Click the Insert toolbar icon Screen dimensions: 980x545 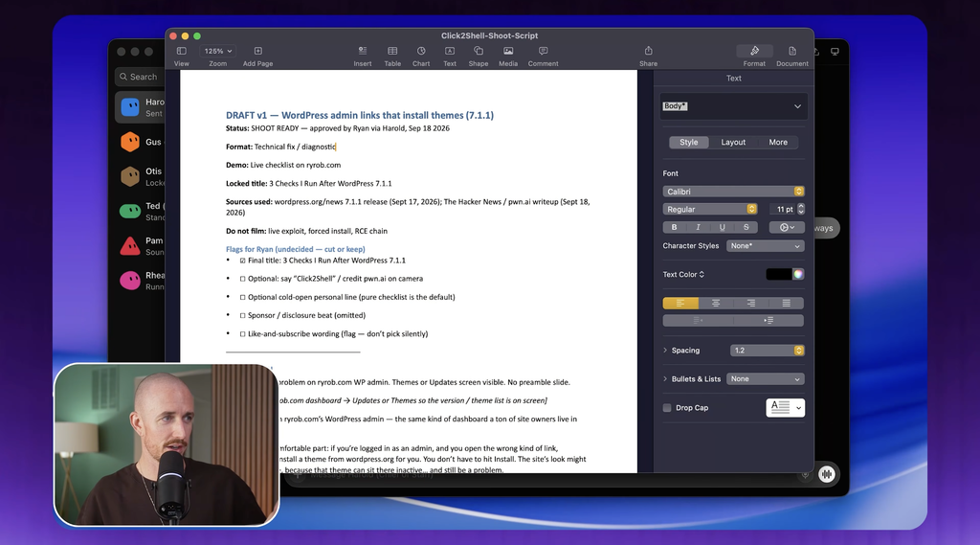[363, 51]
